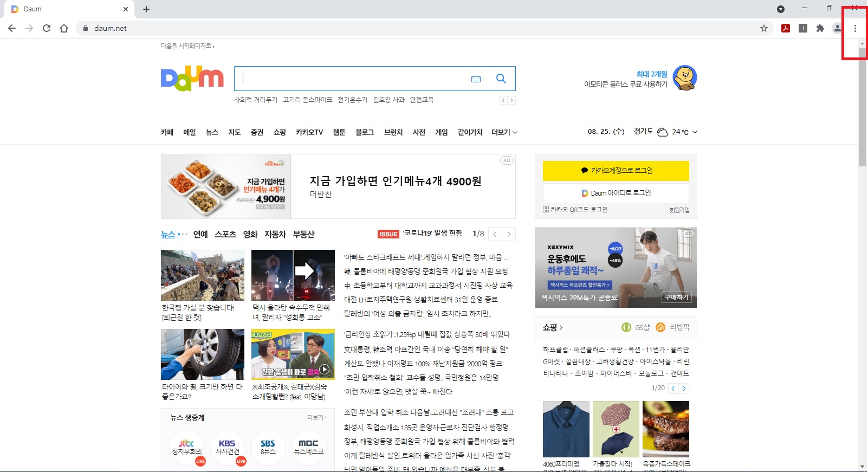Screen dimensions: 868x472
Task: Open 증권 in the service menu
Action: click(257, 132)
